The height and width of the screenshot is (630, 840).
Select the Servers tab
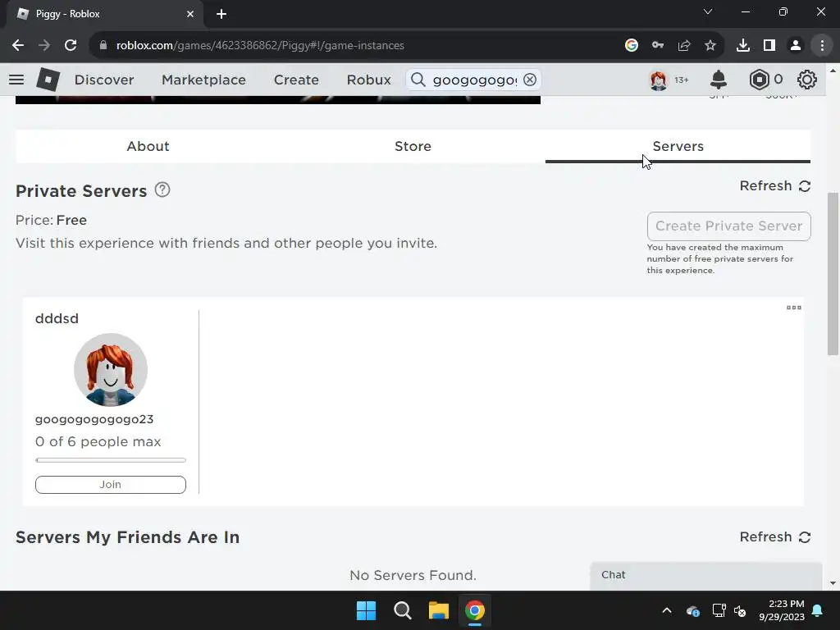click(x=678, y=146)
